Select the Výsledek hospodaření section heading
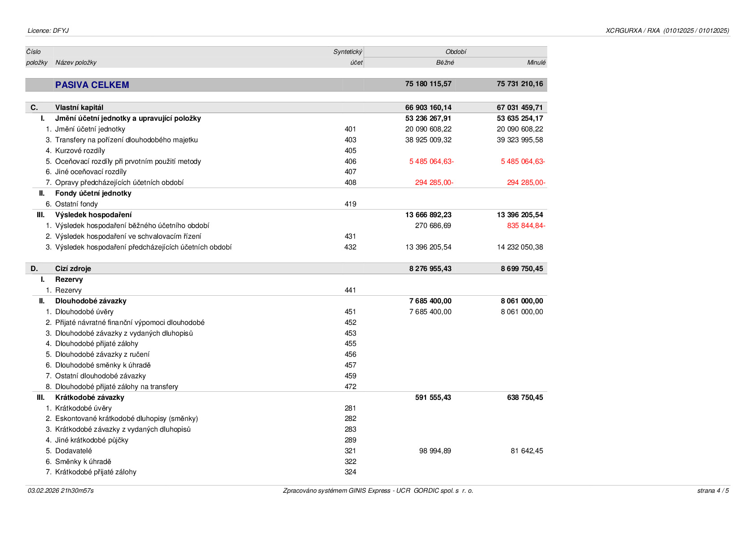Image resolution: width=756 pixels, height=534 pixels. (93, 215)
